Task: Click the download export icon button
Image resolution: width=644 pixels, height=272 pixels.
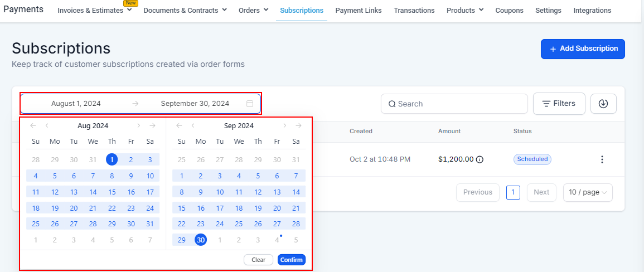Action: pos(603,104)
